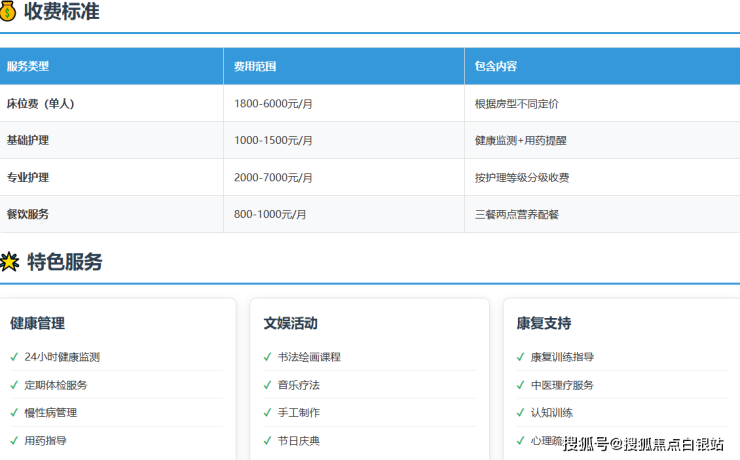Click the star icon beside 特色服务
740x460 pixels.
click(9, 263)
